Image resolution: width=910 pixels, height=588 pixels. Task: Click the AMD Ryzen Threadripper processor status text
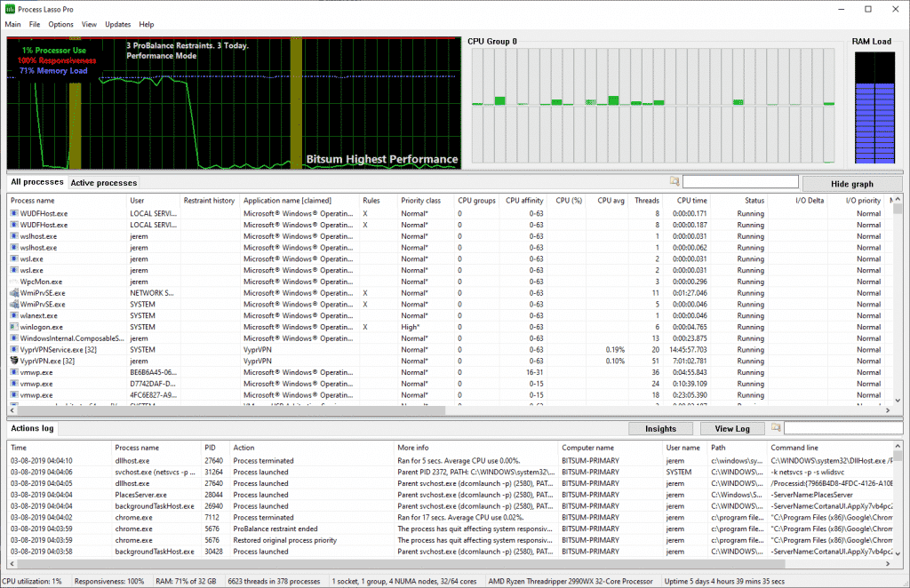click(x=571, y=581)
